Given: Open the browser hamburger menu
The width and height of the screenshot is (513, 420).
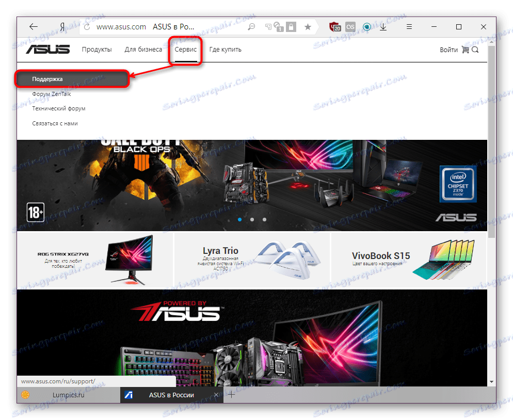Looking at the screenshot, I should [x=409, y=27].
